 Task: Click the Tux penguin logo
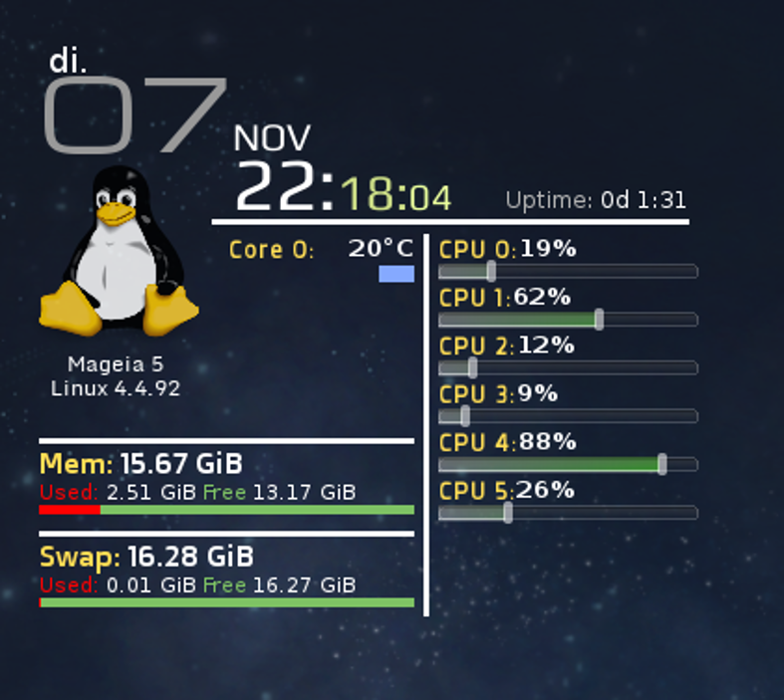tap(119, 251)
